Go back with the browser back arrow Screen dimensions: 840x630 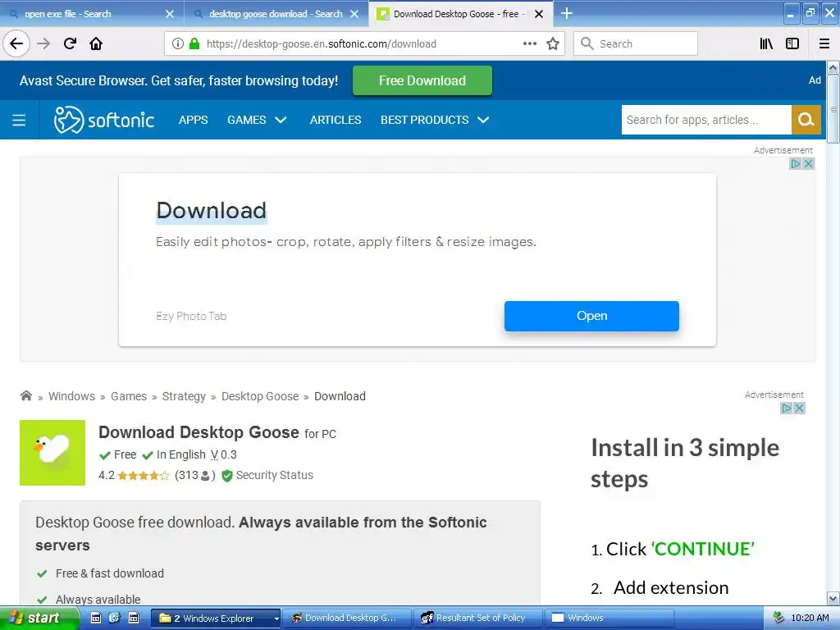(16, 43)
